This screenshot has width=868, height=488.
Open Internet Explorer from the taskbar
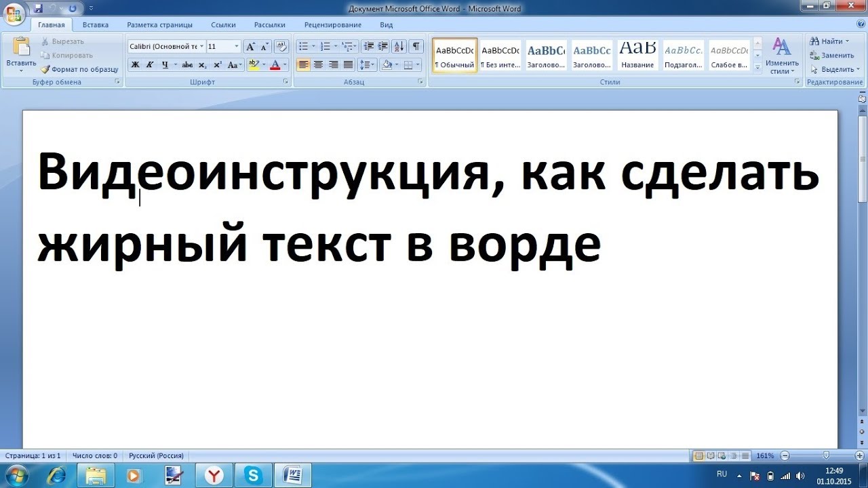(57, 475)
